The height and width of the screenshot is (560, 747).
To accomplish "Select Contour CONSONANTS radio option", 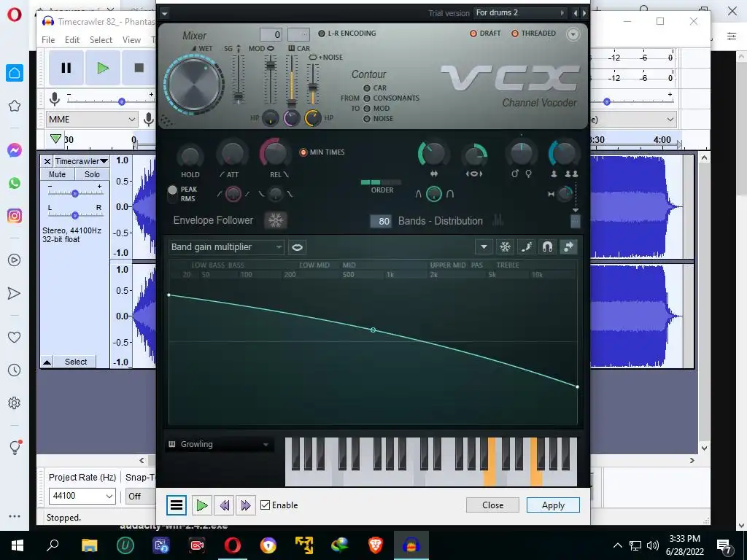I will pyautogui.click(x=367, y=98).
